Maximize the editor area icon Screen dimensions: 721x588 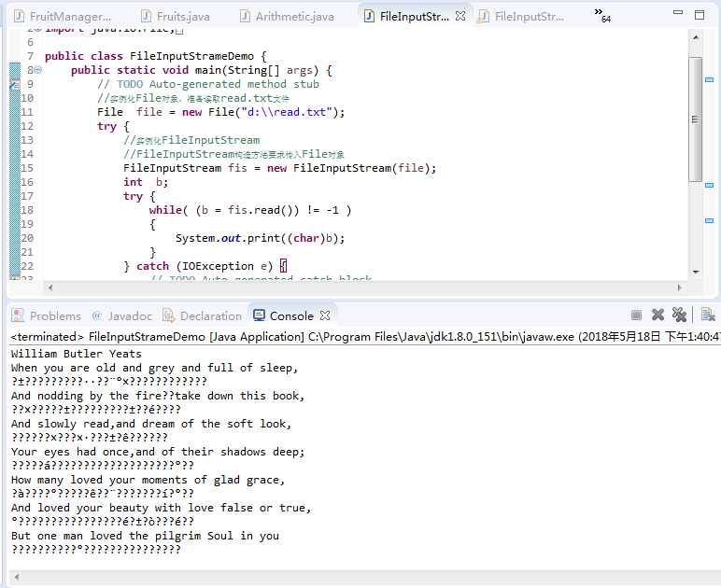tap(700, 15)
